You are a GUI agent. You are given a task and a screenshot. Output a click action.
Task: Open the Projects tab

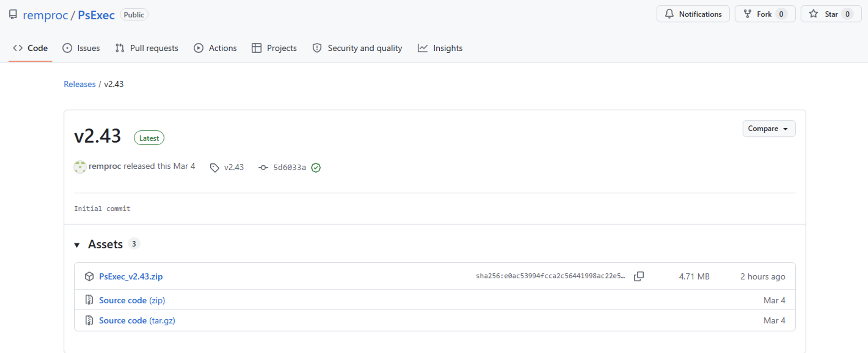coord(274,48)
